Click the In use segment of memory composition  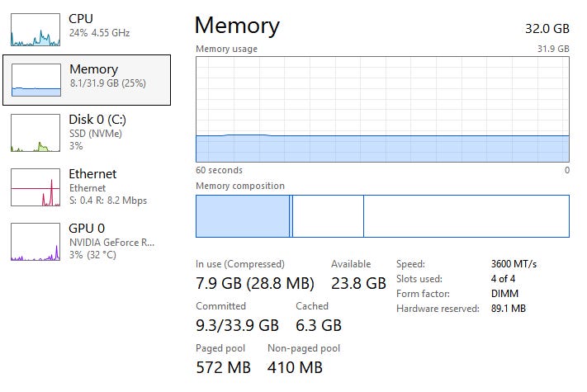pyautogui.click(x=243, y=216)
